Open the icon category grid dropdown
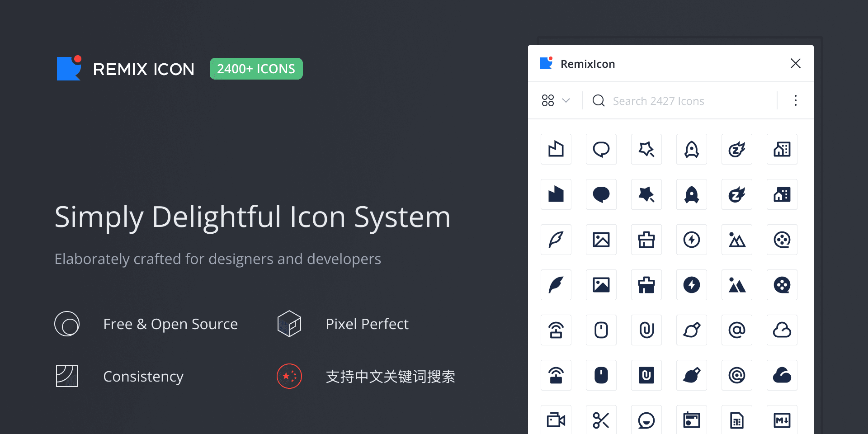 point(556,100)
